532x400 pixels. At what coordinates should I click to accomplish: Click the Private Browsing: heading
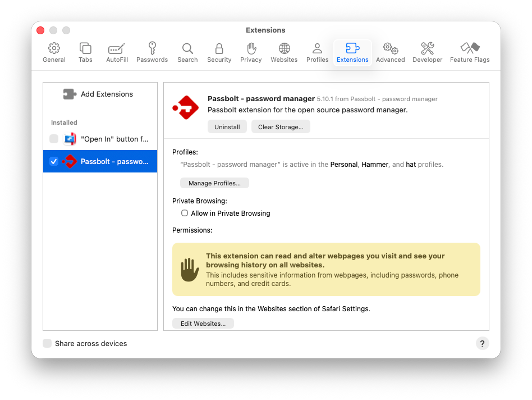click(200, 201)
